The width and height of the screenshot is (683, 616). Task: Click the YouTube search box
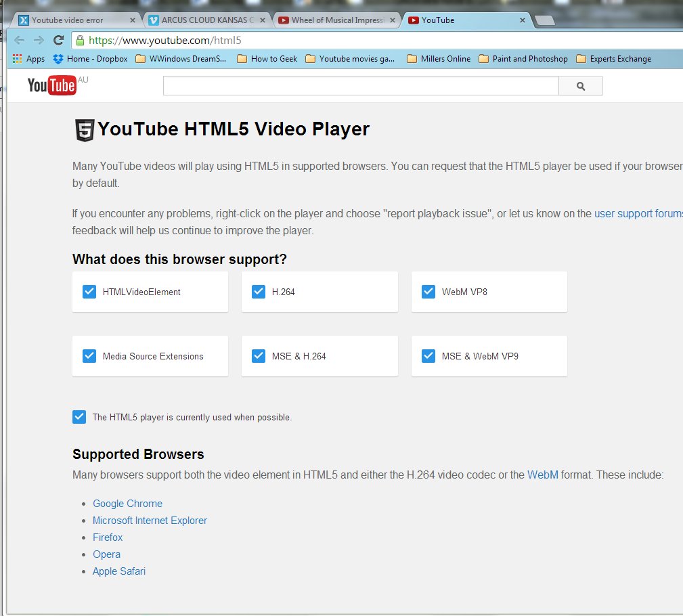361,86
